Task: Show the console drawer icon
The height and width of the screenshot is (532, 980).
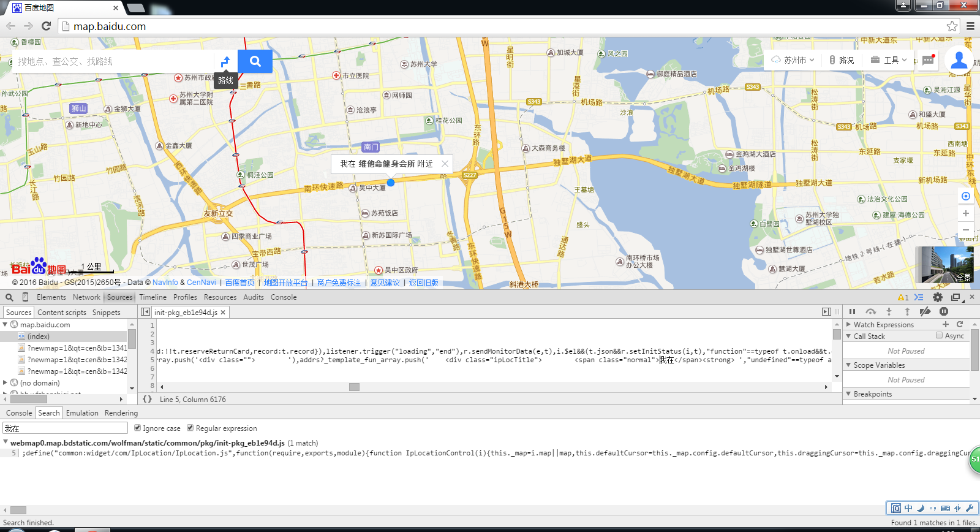Action: coord(919,297)
